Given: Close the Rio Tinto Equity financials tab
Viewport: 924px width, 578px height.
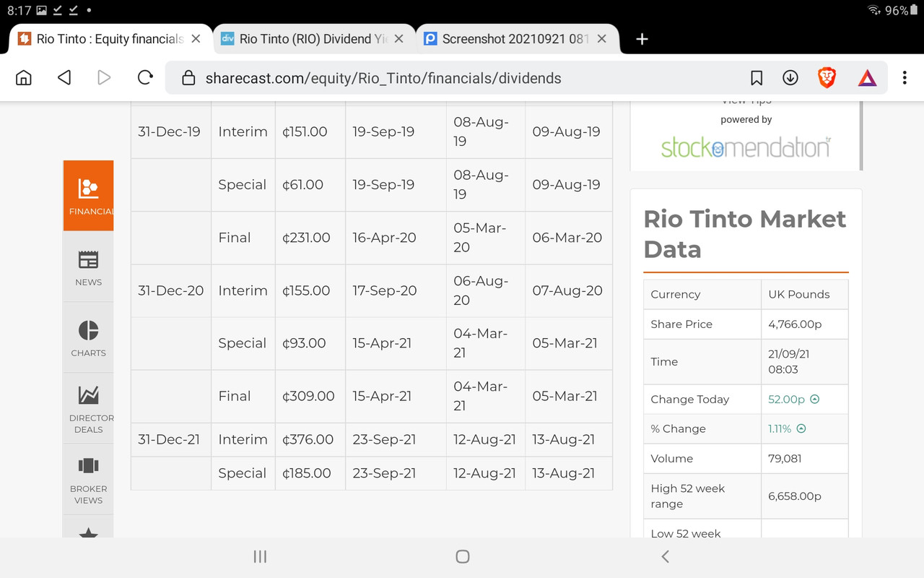Looking at the screenshot, I should (x=196, y=39).
